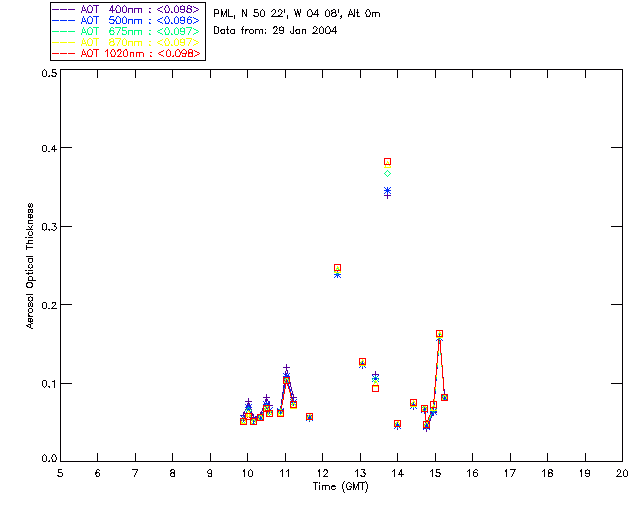Image resolution: width=640 pixels, height=512 pixels.
Task: Click the x-axis tick label 18
Action: click(548, 473)
